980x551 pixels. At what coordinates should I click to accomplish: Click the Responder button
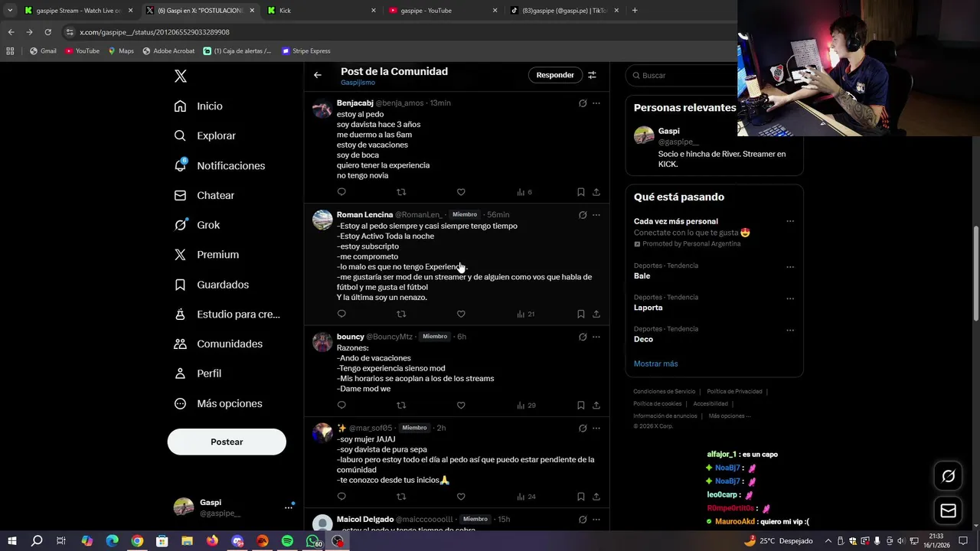(555, 75)
